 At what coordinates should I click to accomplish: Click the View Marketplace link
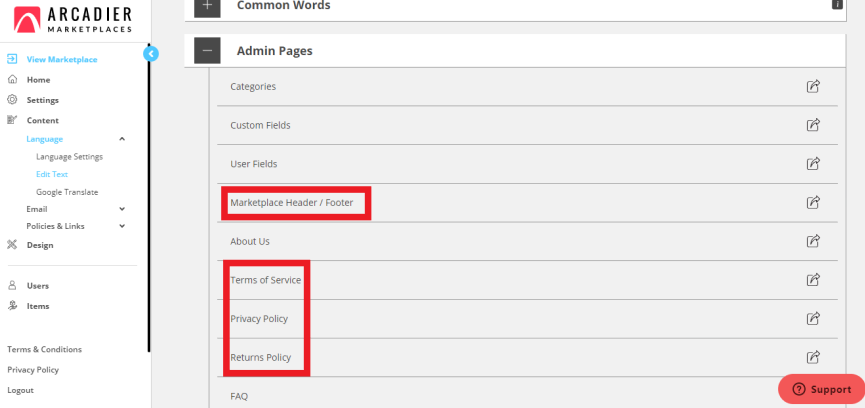tap(62, 60)
